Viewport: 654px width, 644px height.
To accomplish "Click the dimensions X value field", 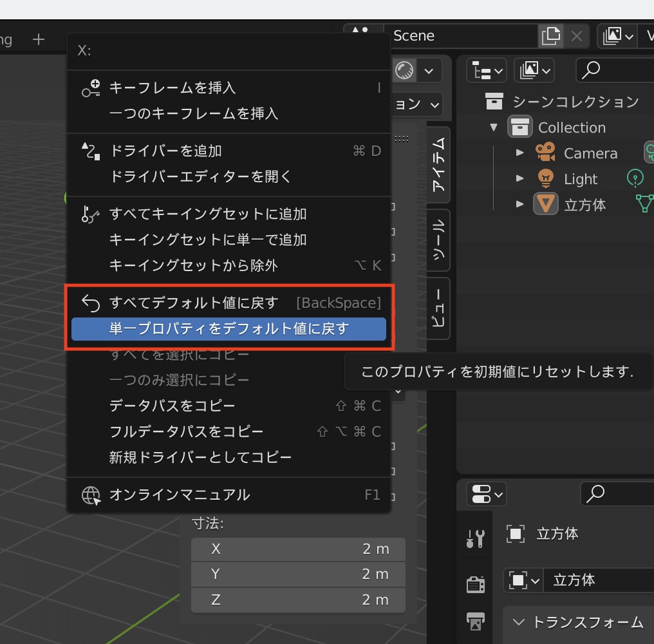I will (299, 549).
